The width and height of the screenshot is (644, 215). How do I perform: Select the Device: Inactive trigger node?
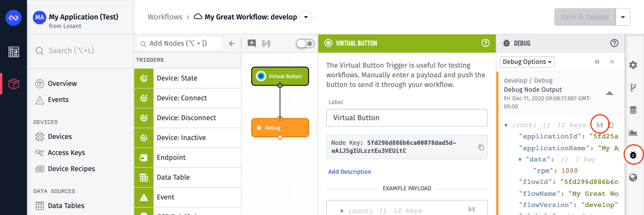(x=188, y=138)
